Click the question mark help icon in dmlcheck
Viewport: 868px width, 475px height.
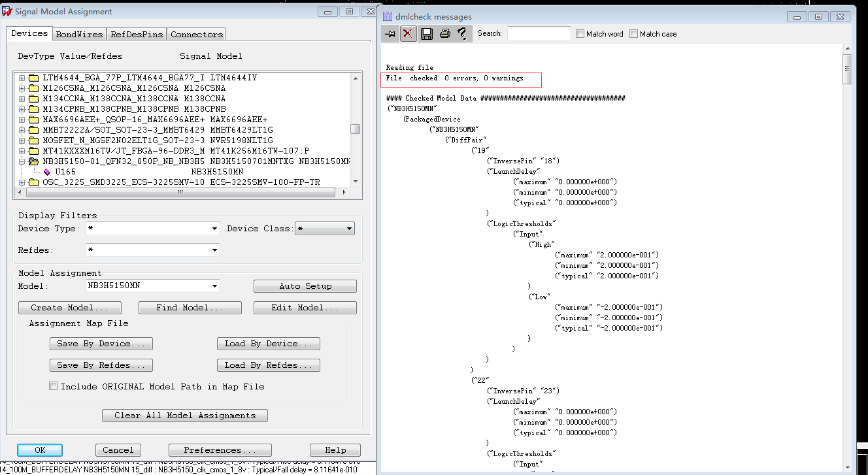[x=462, y=33]
